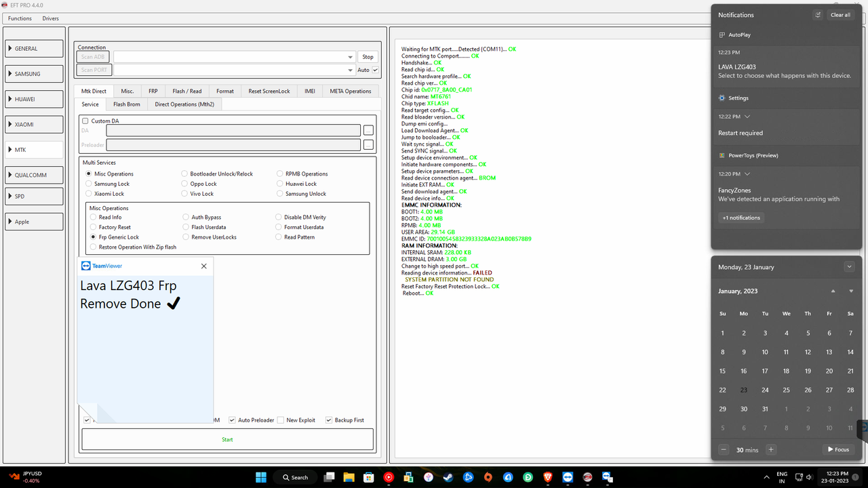
Task: Decrease focus session minutes
Action: pyautogui.click(x=724, y=449)
